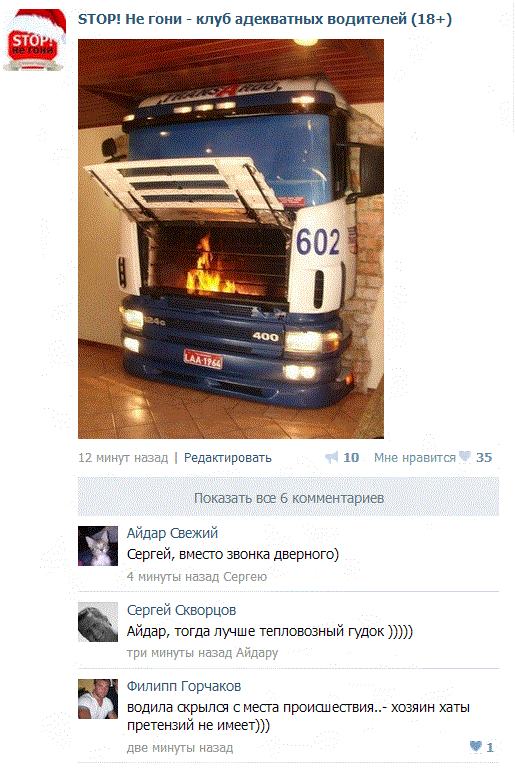Image resolution: width=515 pixels, height=769 pixels.
Task: Click the heart icon next to Мне нравится
Action: [x=464, y=457]
